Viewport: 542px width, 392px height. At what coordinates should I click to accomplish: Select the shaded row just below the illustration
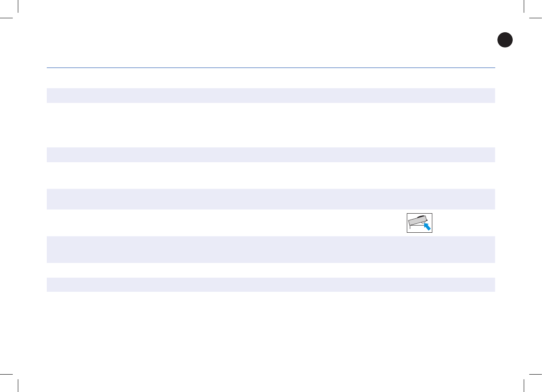(270, 249)
